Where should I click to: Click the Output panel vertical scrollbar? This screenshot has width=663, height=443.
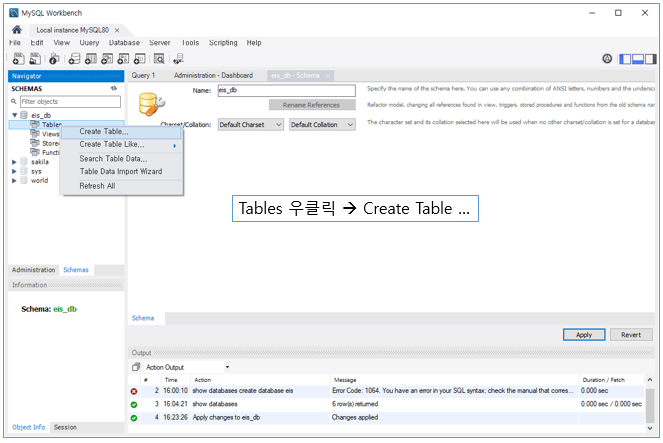click(649, 404)
